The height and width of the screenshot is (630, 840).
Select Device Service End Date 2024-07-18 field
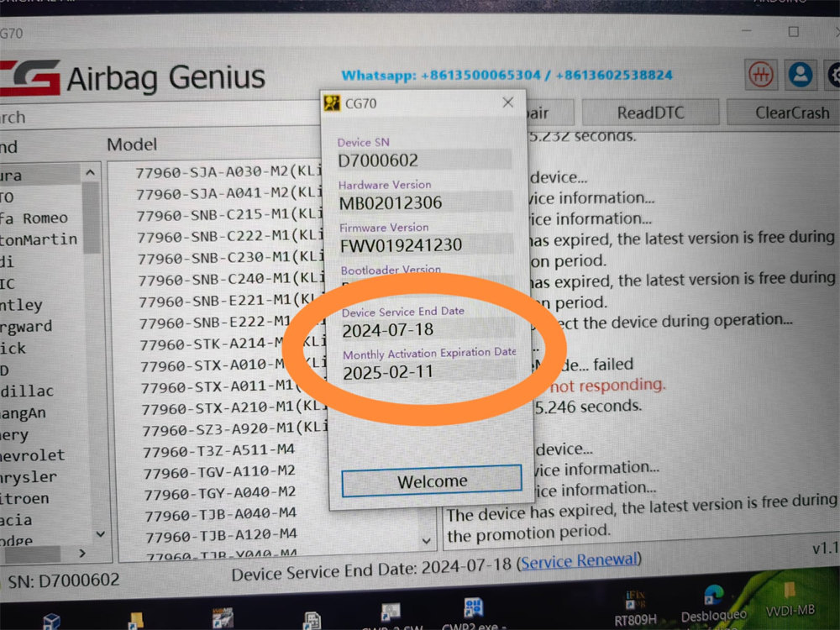[x=428, y=329]
